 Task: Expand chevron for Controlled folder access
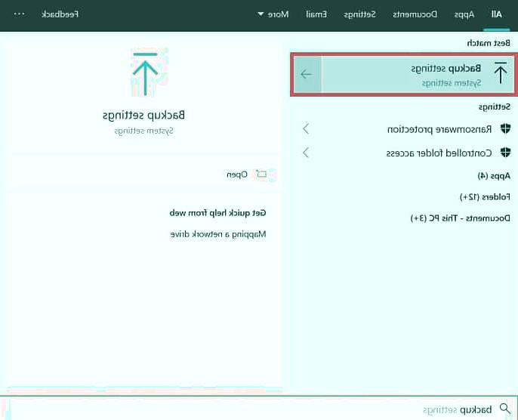[x=306, y=153]
